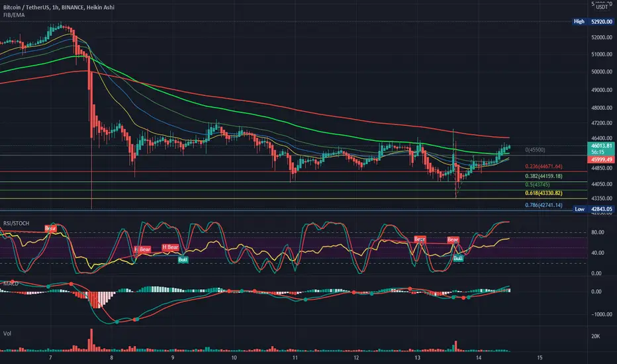Click 49000.00 on the price axis
The image size is (617, 364).
(602, 90)
